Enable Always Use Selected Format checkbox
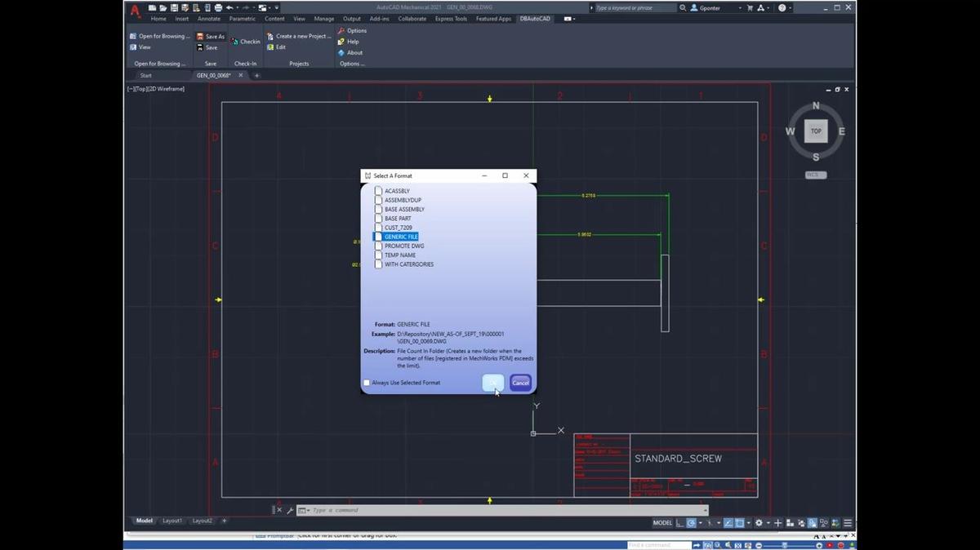 (x=367, y=383)
